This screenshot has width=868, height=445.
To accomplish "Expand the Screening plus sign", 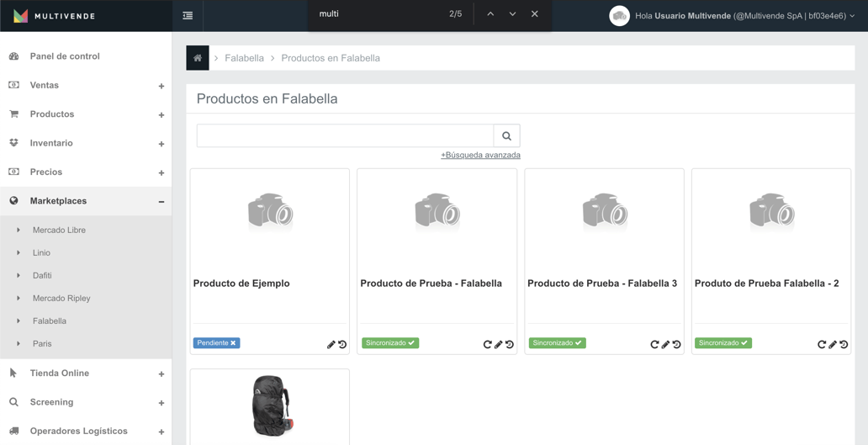I will pos(161,403).
